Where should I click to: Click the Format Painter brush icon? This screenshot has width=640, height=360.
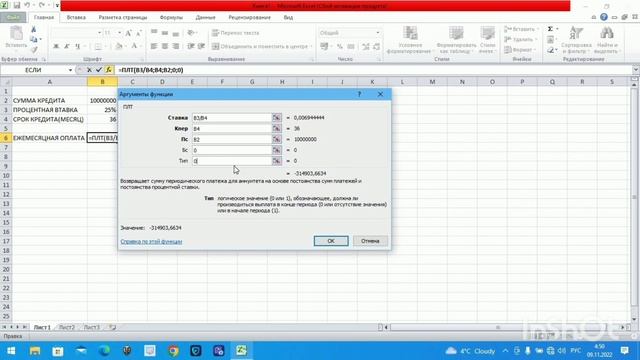(34, 49)
